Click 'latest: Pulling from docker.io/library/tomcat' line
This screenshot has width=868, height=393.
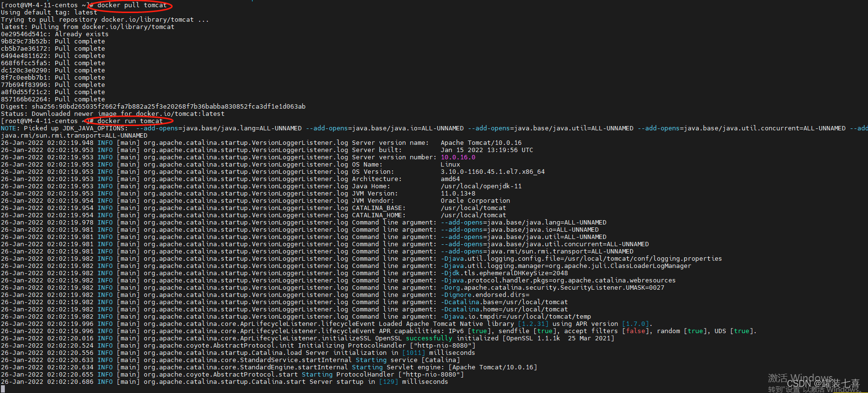87,27
